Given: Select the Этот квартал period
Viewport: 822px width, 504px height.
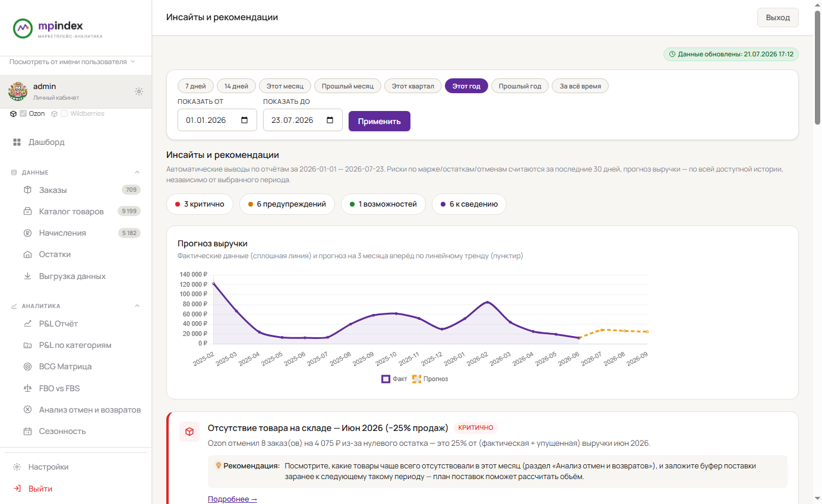Looking at the screenshot, I should [413, 86].
